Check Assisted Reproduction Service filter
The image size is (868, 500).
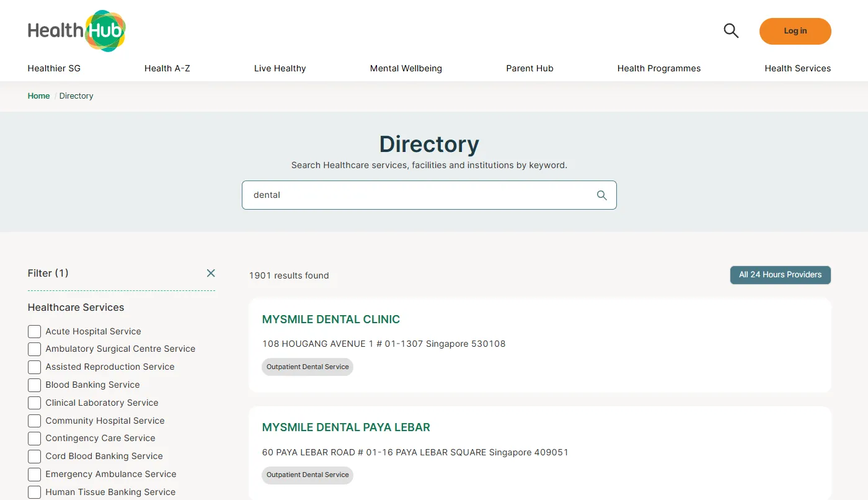[34, 367]
